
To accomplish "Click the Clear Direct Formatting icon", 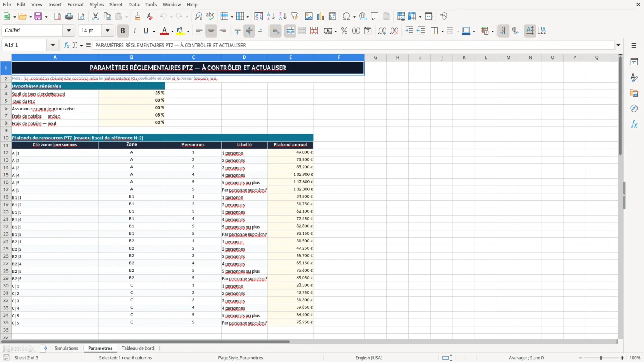I will point(149,17).
